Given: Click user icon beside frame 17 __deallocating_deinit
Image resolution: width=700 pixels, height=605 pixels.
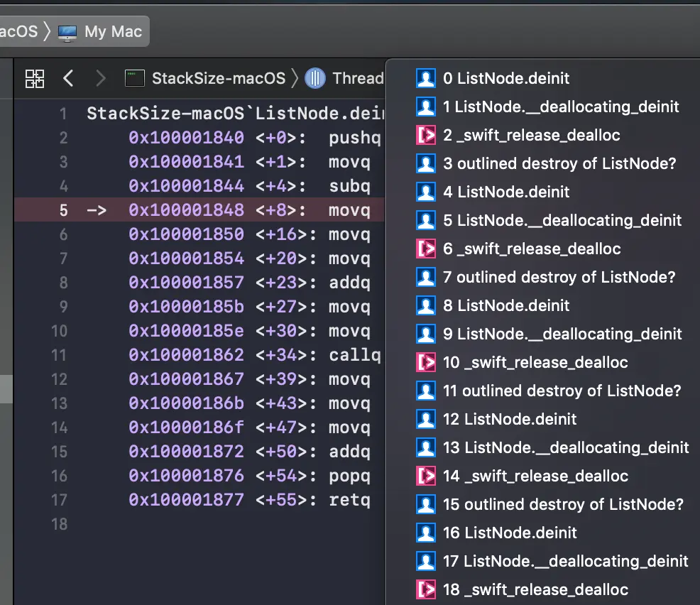Looking at the screenshot, I should (426, 561).
